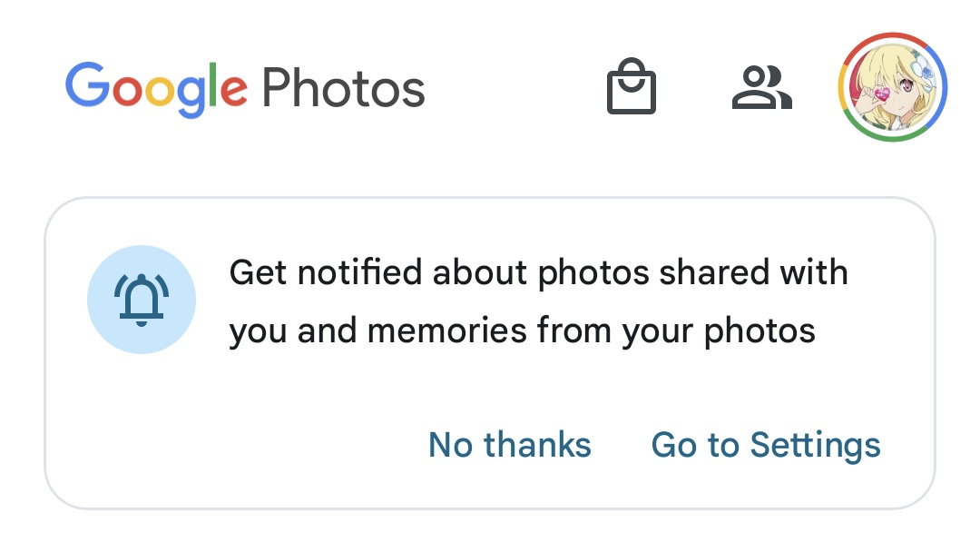The height and width of the screenshot is (552, 980).
Task: Open notification settings via Go to Settings link
Action: [766, 446]
